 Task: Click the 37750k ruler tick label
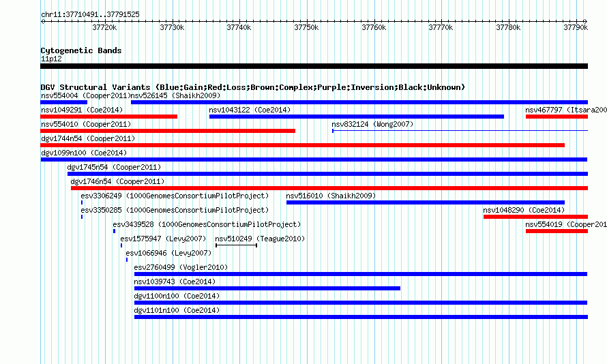point(306,27)
